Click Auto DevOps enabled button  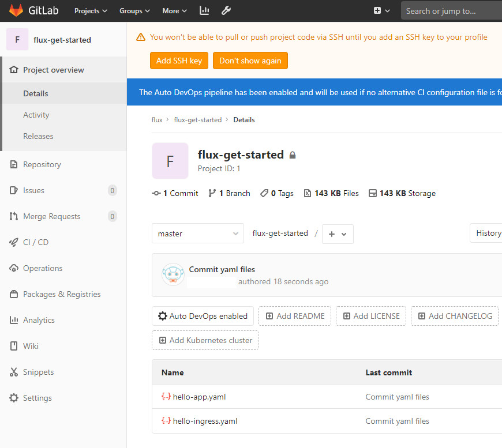coord(203,316)
